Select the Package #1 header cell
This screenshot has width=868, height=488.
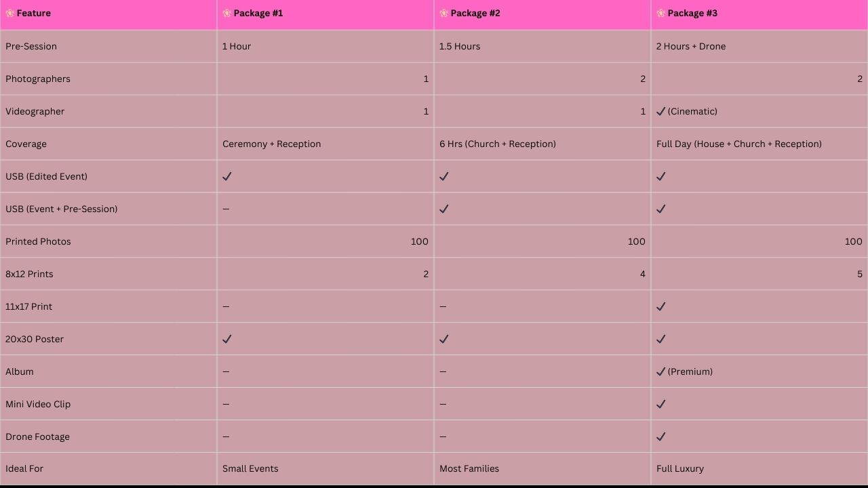pyautogui.click(x=325, y=14)
